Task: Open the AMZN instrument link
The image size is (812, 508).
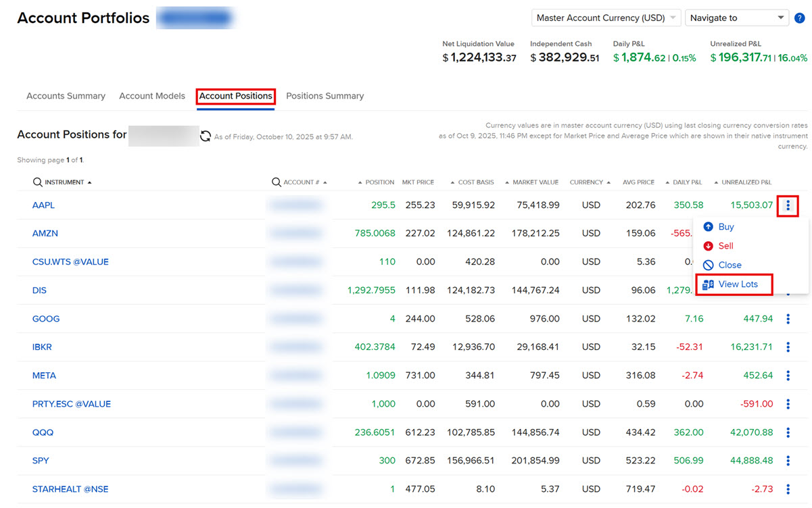Action: coord(45,234)
